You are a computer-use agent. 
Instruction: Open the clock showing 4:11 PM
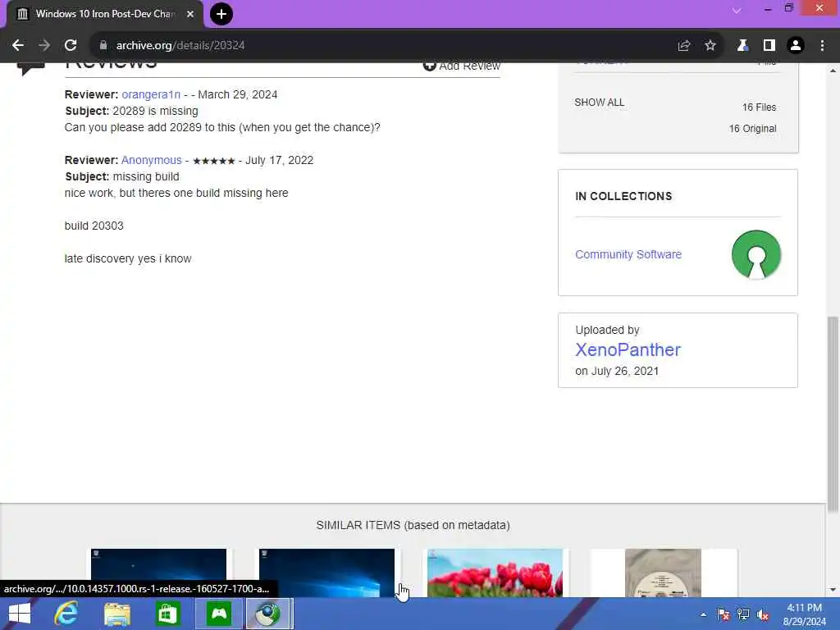(x=804, y=614)
